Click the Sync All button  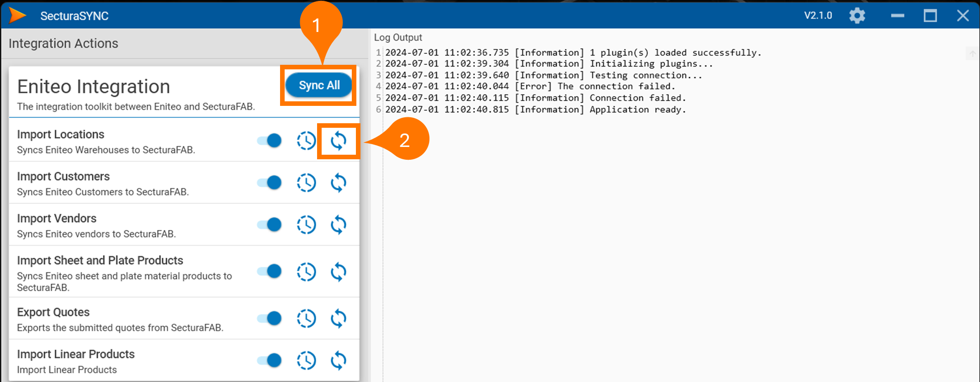click(318, 85)
